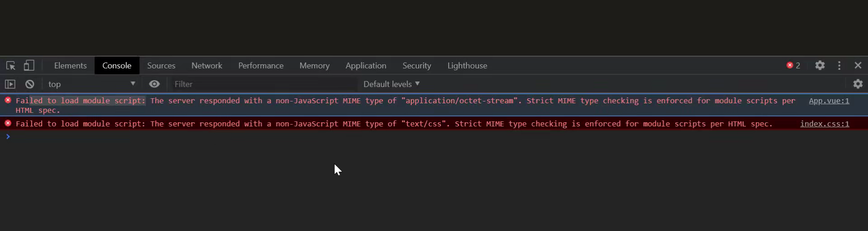Open the DevTools three-dot customize menu
Screen dimensions: 868x231
tap(839, 66)
